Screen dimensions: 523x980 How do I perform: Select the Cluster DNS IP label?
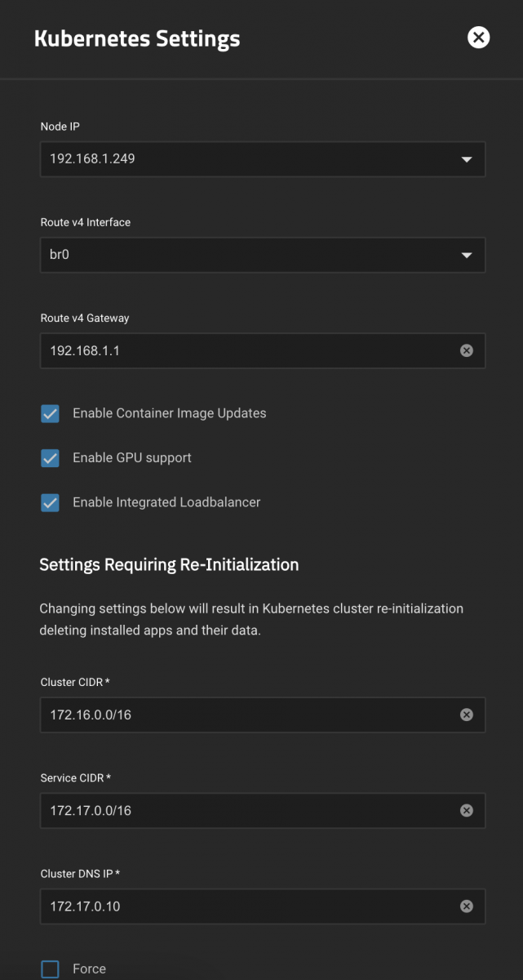tap(81, 874)
